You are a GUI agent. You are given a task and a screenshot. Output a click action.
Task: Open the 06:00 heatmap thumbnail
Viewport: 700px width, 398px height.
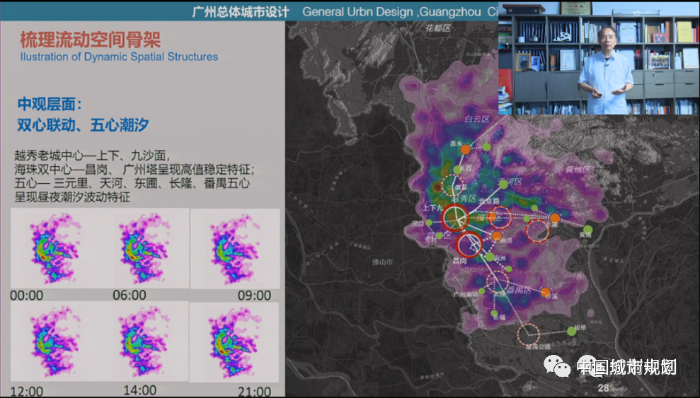[145, 248]
